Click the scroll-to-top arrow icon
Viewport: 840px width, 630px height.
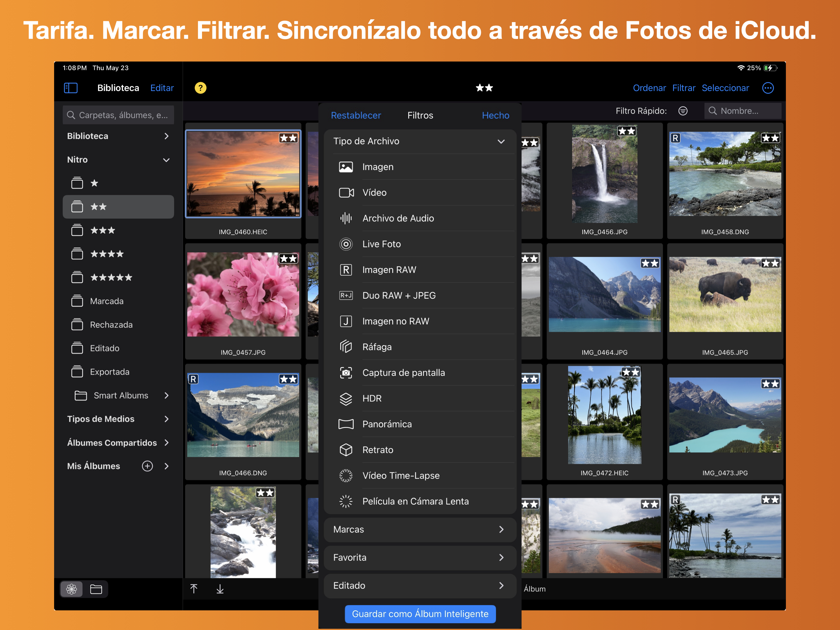194,589
